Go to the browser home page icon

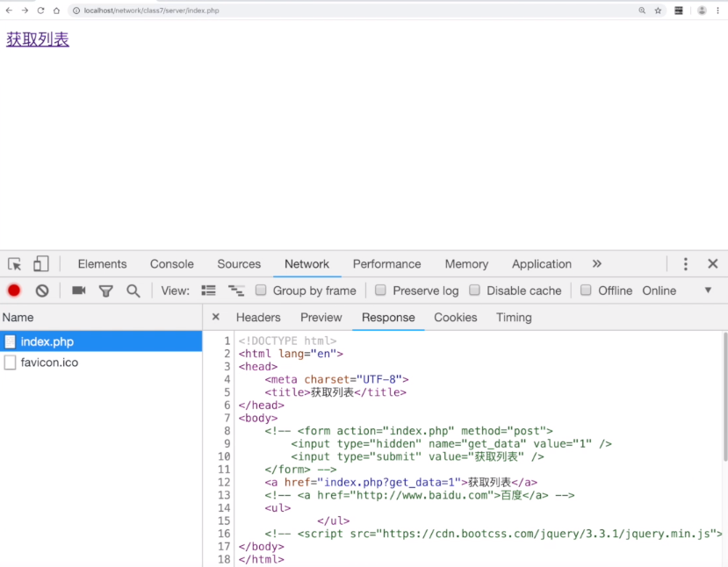pos(57,11)
